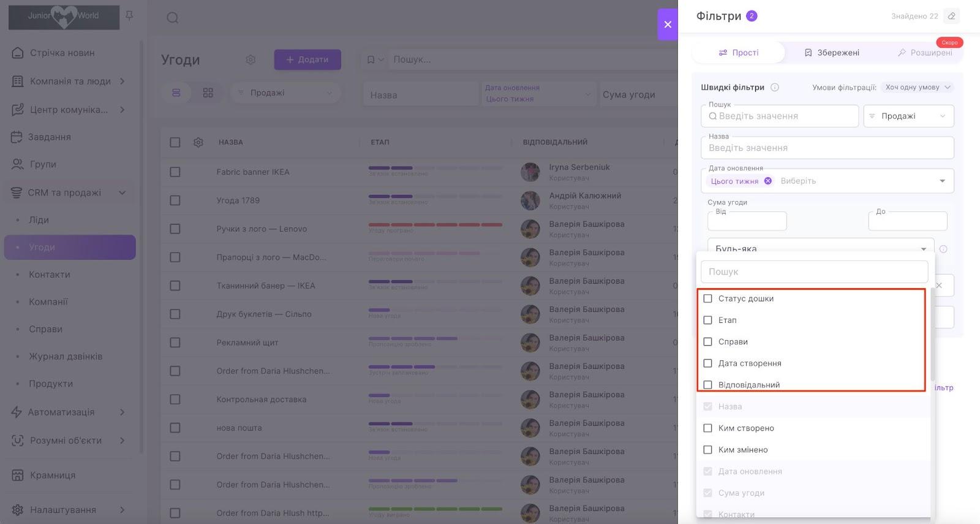Image resolution: width=980 pixels, height=524 pixels.
Task: Click the pin icon beside the logo
Action: point(129,16)
